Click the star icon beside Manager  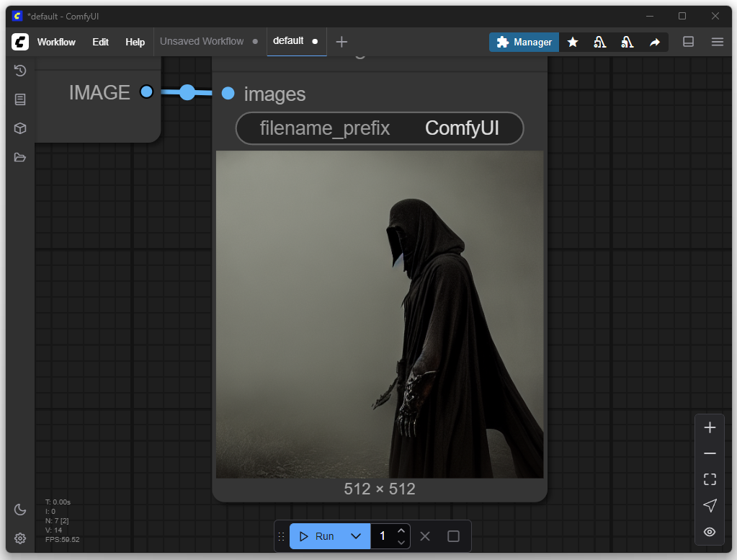[573, 43]
